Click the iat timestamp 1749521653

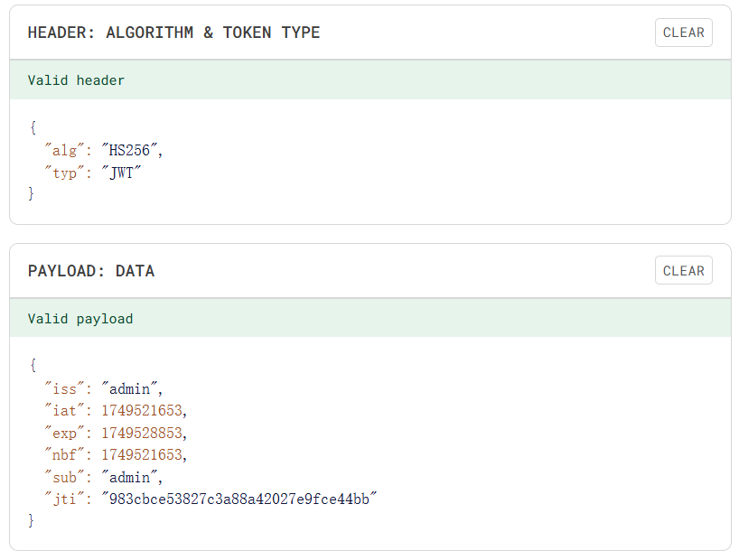point(142,411)
